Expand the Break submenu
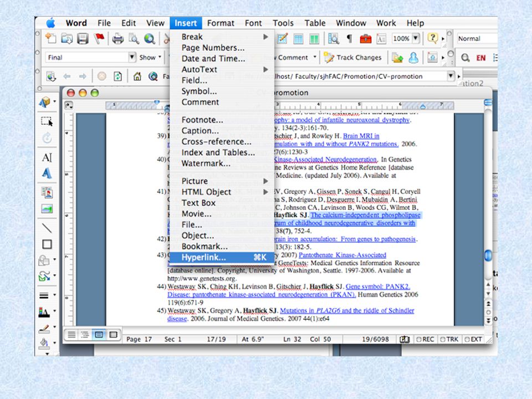Screen dimensions: 532x399 222,37
